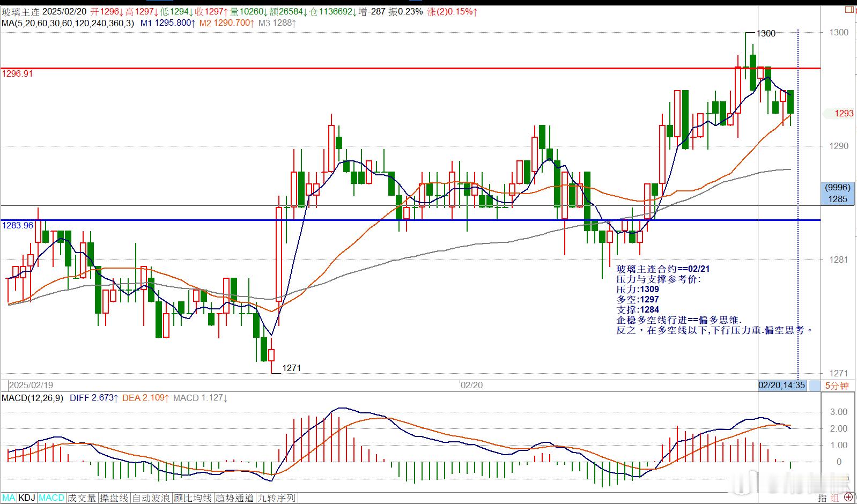Click the 压力:1309 annotation line
The image size is (857, 504).
coord(638,290)
